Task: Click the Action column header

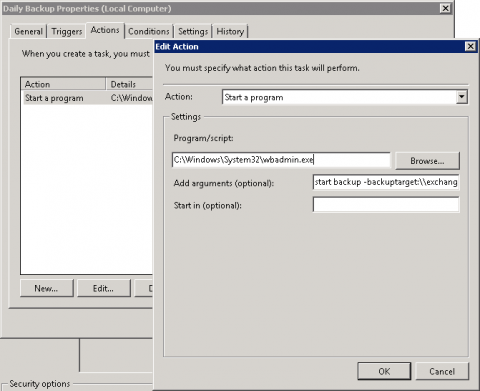Action: pos(63,84)
